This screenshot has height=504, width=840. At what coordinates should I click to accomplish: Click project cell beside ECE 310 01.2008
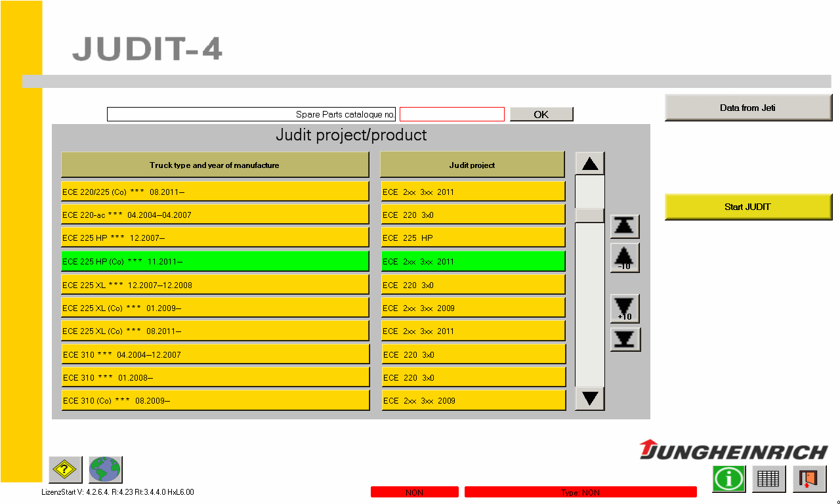point(473,377)
